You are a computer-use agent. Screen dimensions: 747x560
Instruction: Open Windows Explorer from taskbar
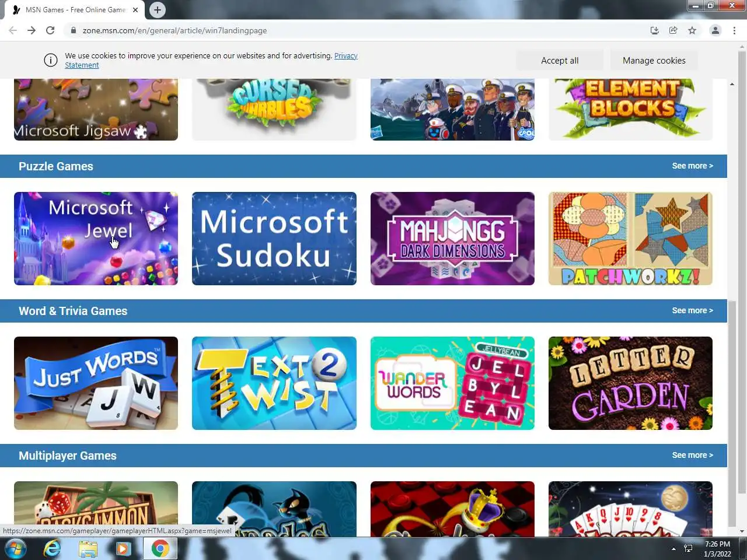[x=88, y=549]
